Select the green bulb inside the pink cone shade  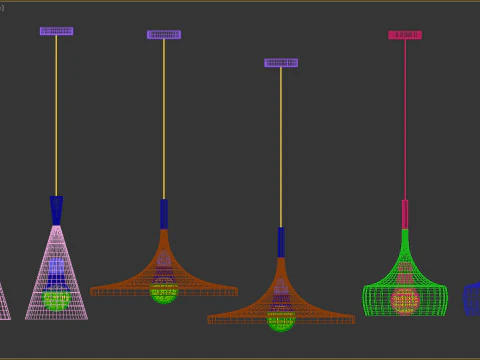click(x=56, y=300)
